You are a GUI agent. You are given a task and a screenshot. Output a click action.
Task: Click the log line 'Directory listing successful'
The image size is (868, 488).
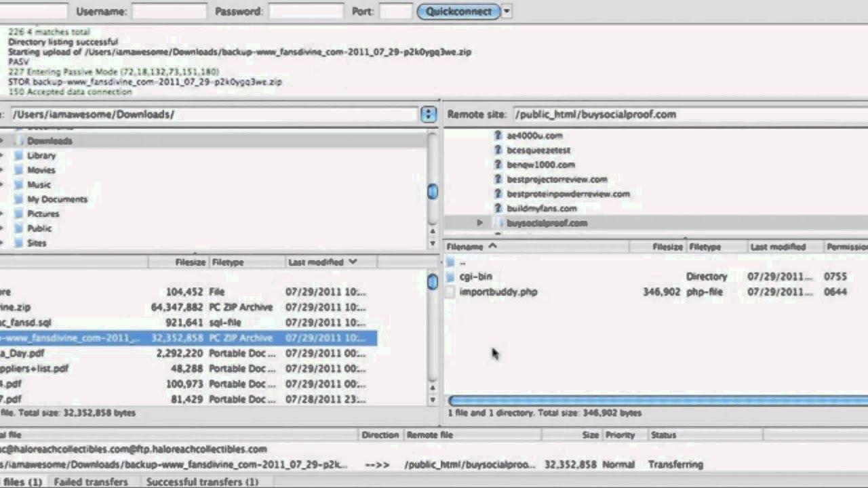coord(62,41)
